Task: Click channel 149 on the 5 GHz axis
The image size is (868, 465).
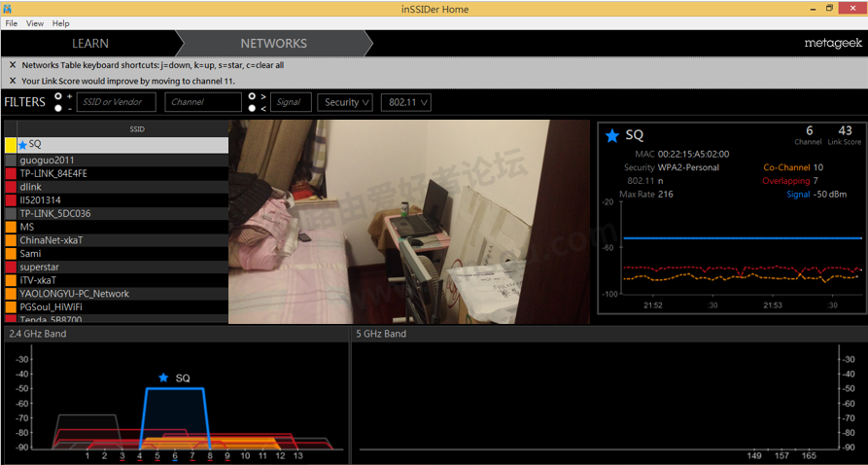Action: pos(754,455)
